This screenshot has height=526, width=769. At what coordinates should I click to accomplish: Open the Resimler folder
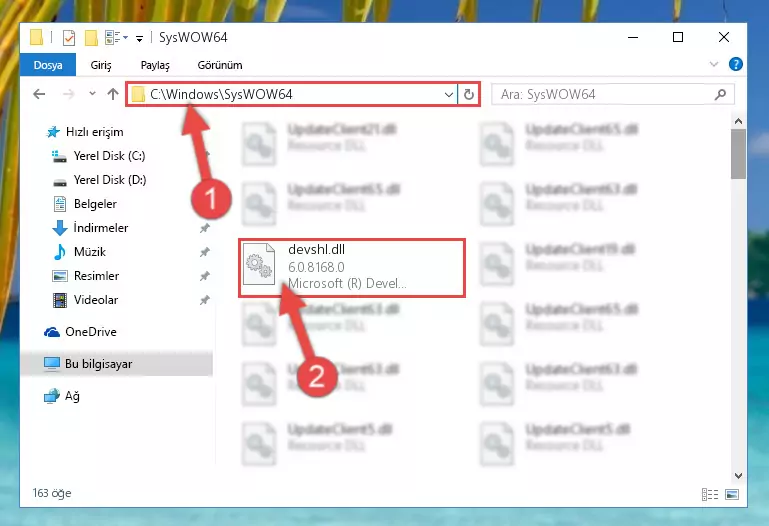coord(96,276)
